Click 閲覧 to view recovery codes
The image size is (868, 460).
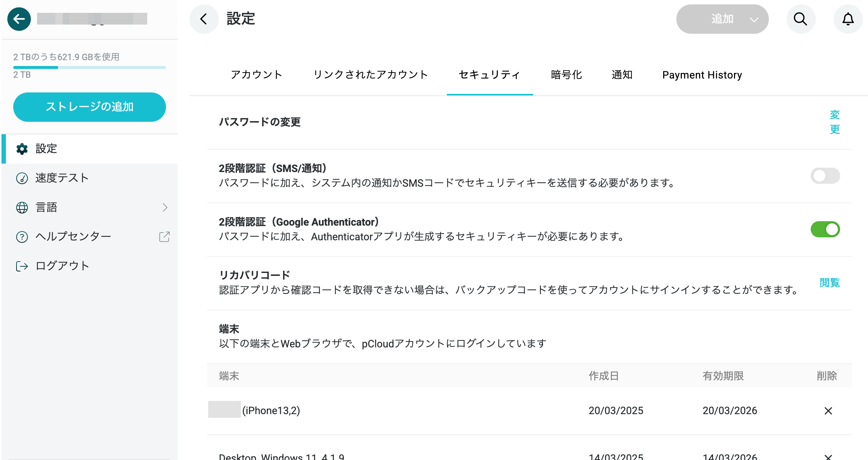(x=829, y=283)
